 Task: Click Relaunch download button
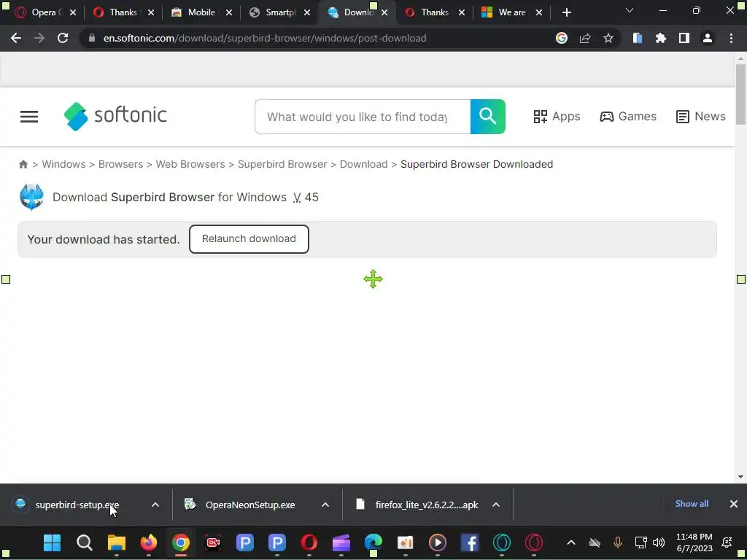coord(249,239)
